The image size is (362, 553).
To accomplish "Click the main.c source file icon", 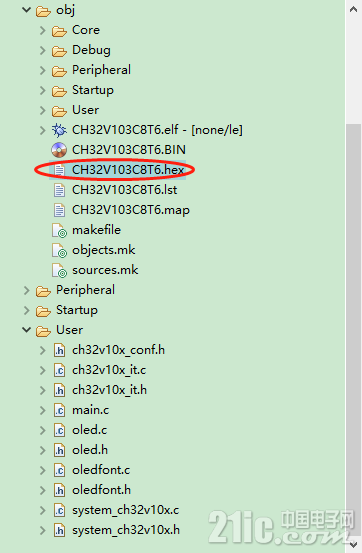I will [x=59, y=410].
